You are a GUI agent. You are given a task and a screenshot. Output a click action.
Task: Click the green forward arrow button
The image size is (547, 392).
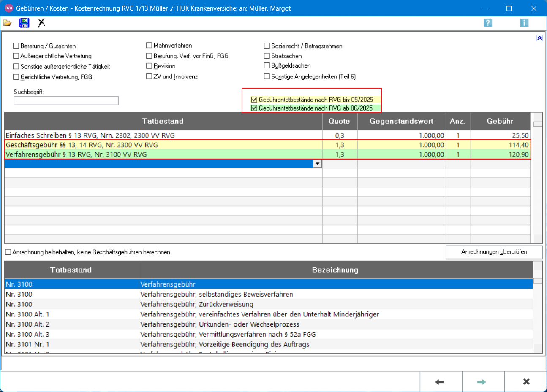pos(482,382)
